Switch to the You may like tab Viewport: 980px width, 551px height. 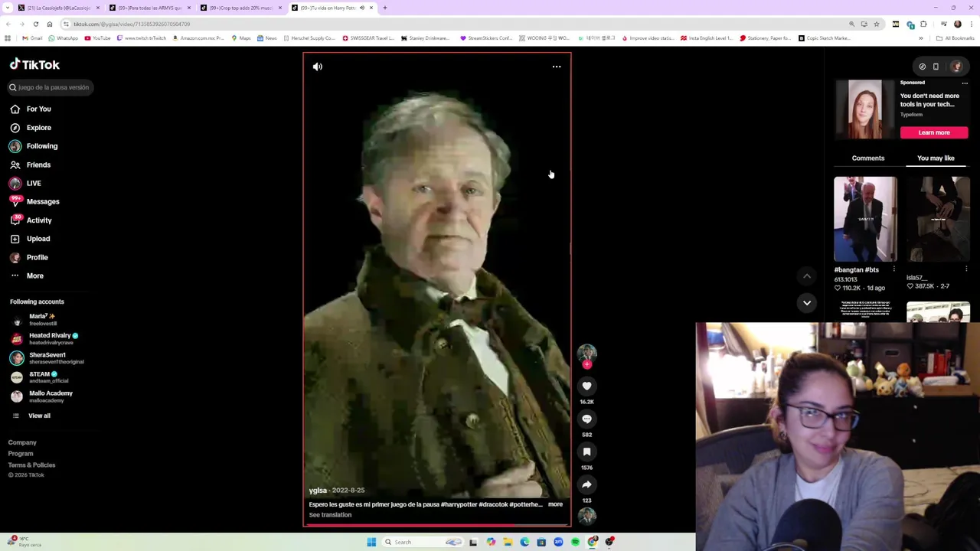click(x=936, y=158)
